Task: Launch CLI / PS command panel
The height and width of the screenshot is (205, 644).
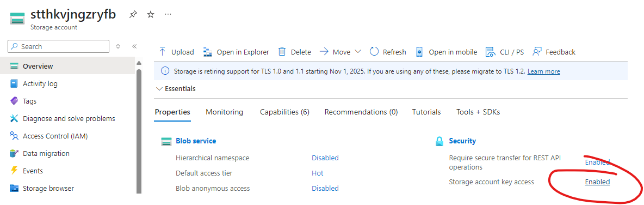Action: click(504, 52)
